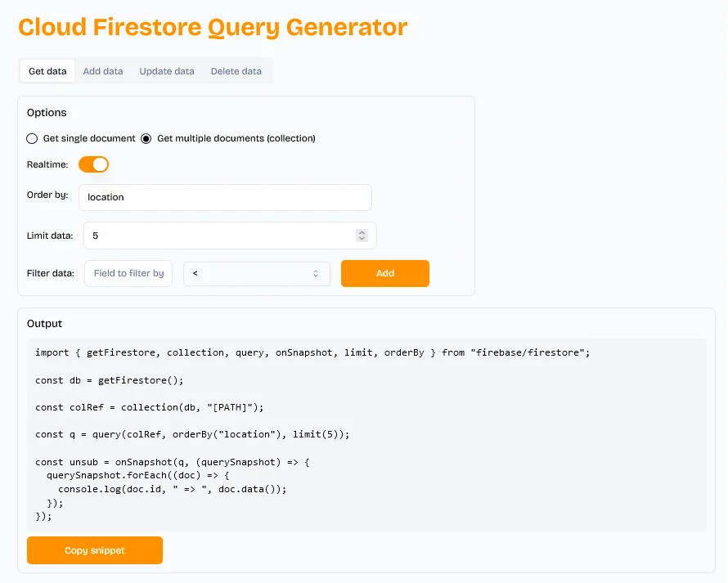Select Get multiple documents (collection) radio
Viewport: 728px width, 583px height.
pos(146,138)
